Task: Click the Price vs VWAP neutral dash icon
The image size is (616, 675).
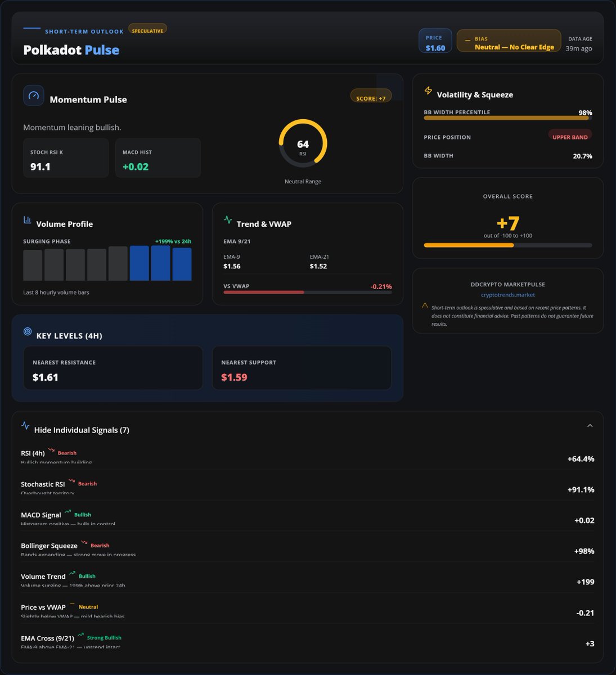Action: point(72,604)
